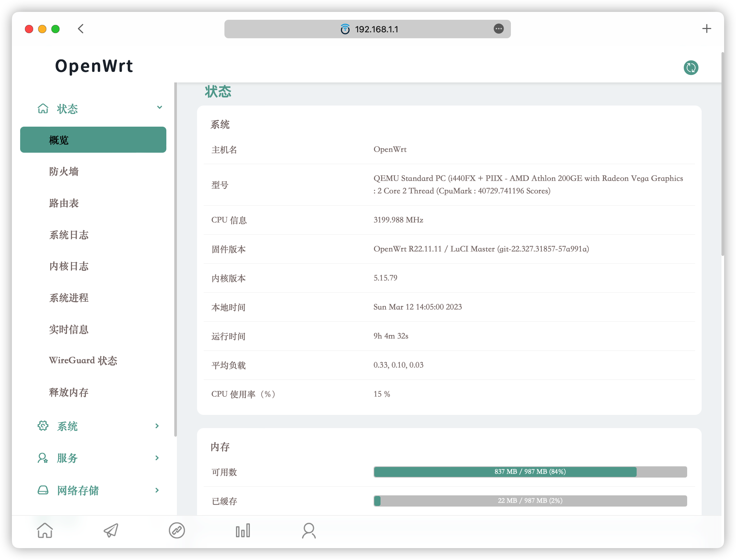Select the 概览 sidebar item
This screenshot has height=560, width=736.
pos(93,140)
